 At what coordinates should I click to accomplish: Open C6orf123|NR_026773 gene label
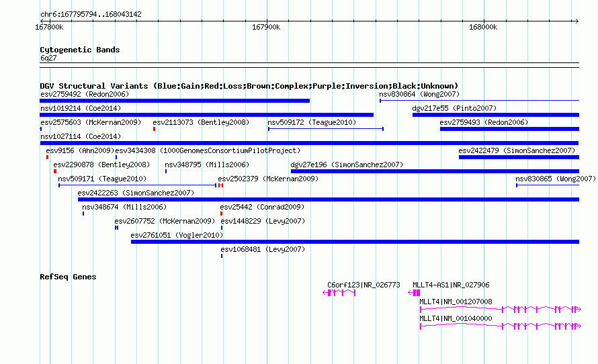click(364, 285)
